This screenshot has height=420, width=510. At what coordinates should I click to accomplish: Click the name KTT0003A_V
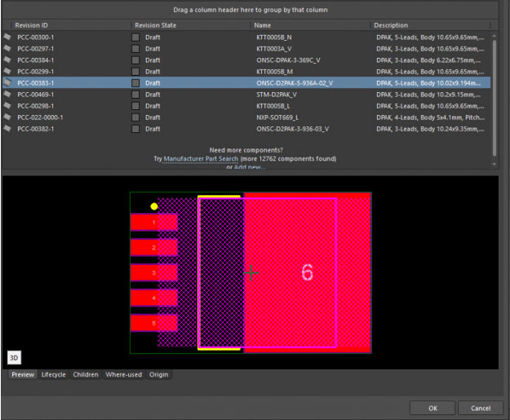(x=274, y=49)
